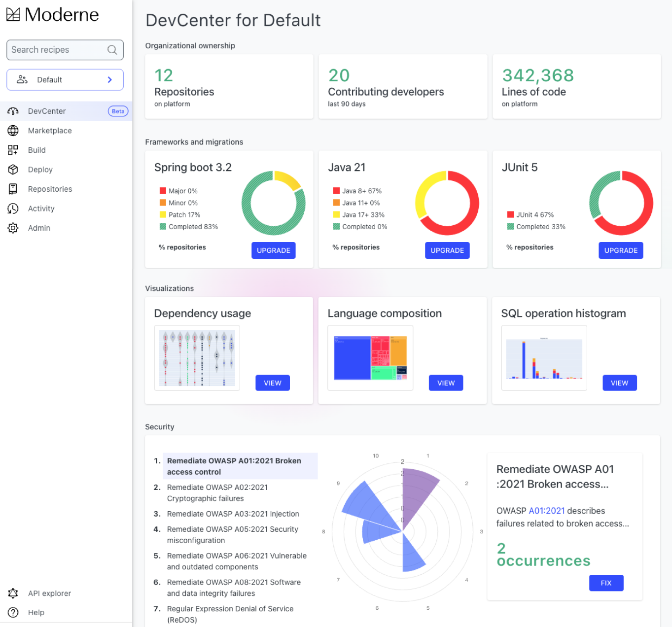Click the DevCenter gauge icon
672x627 pixels.
click(x=13, y=111)
